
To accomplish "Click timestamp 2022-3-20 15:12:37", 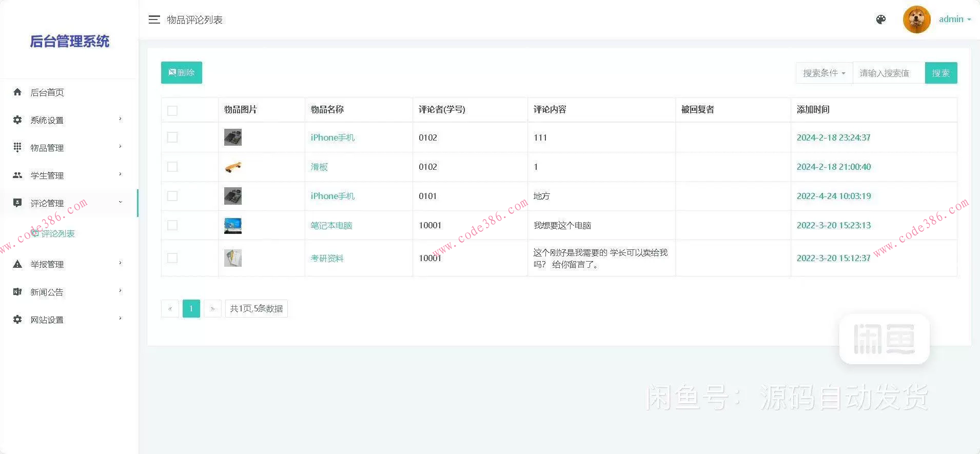I will click(834, 258).
